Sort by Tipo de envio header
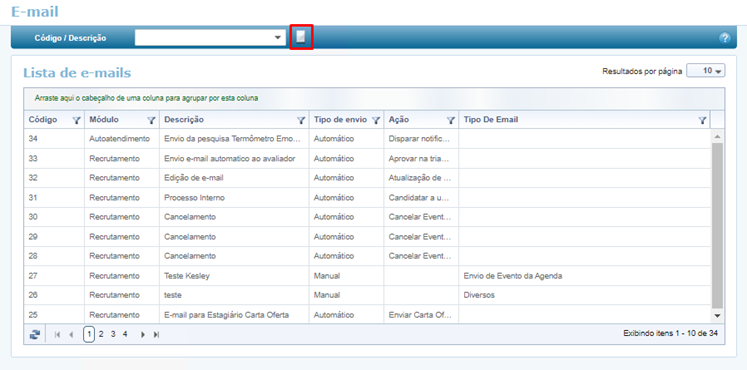 coord(340,120)
